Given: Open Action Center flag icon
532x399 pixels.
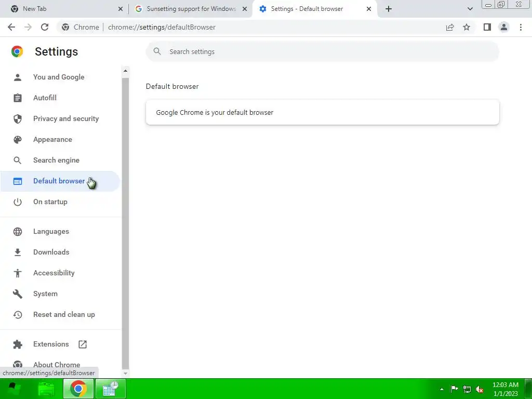Looking at the screenshot, I should (x=454, y=389).
